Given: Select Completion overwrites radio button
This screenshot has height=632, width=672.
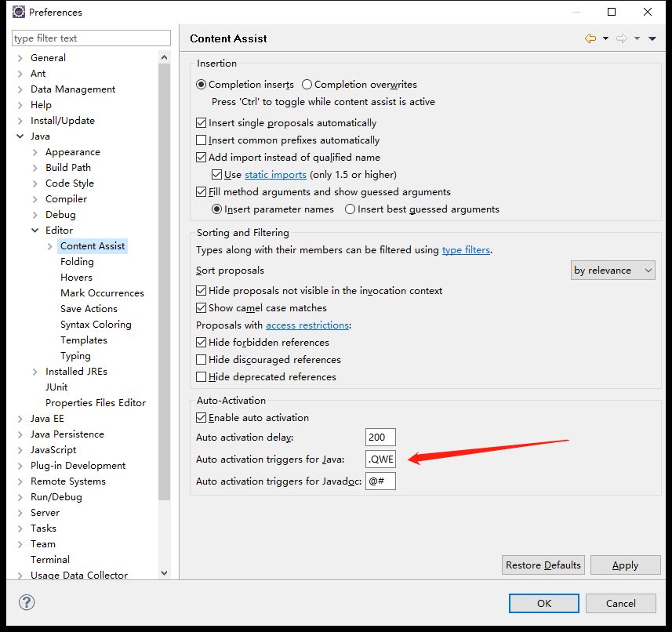Looking at the screenshot, I should [307, 85].
